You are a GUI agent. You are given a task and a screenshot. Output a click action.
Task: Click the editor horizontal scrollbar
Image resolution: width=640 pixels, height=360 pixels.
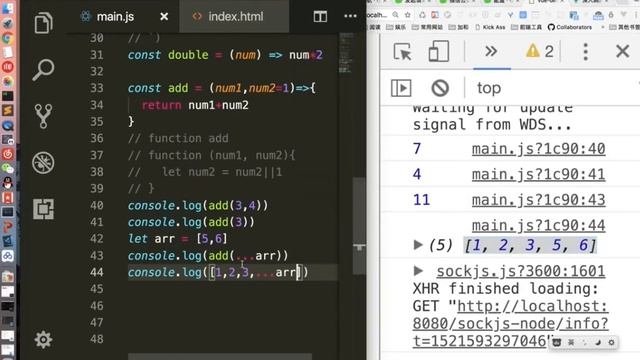[220, 357]
